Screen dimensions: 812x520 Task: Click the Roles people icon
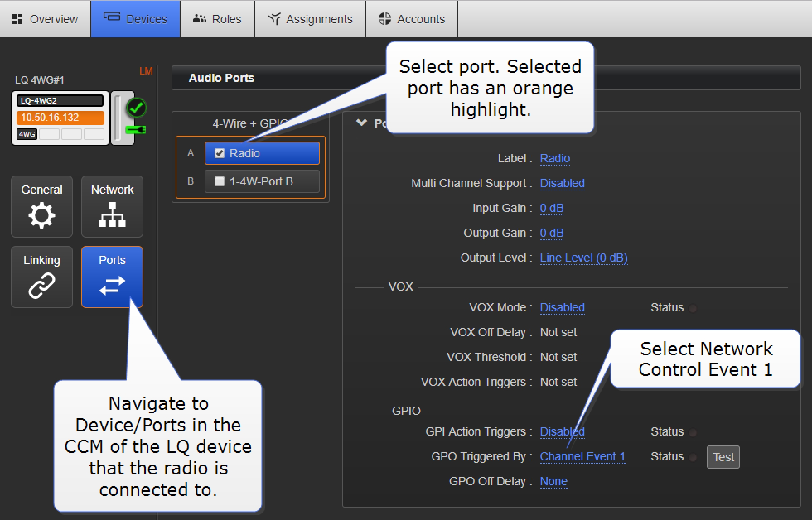pos(217,19)
